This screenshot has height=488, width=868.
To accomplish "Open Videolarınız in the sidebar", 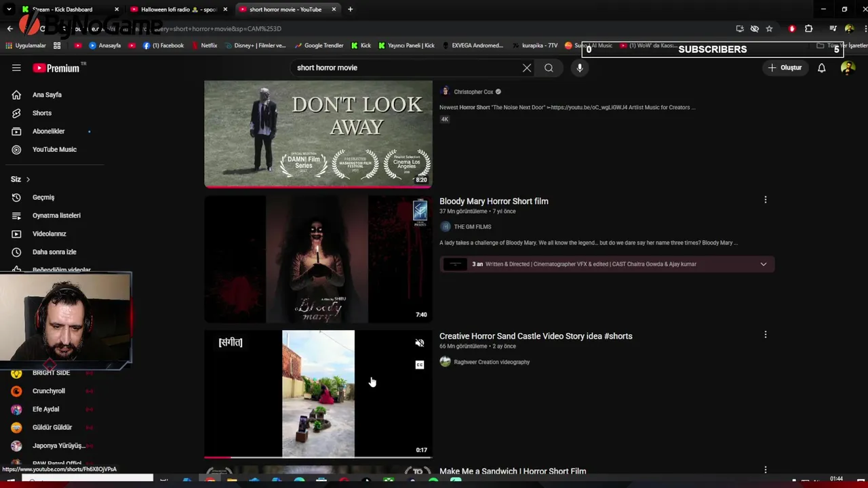I will pos(49,234).
